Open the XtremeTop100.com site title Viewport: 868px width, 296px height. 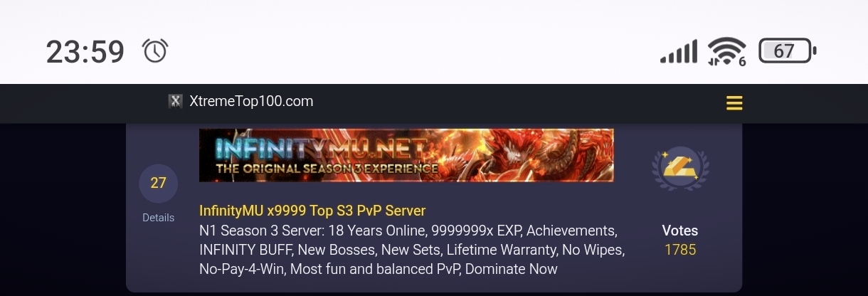click(x=251, y=101)
